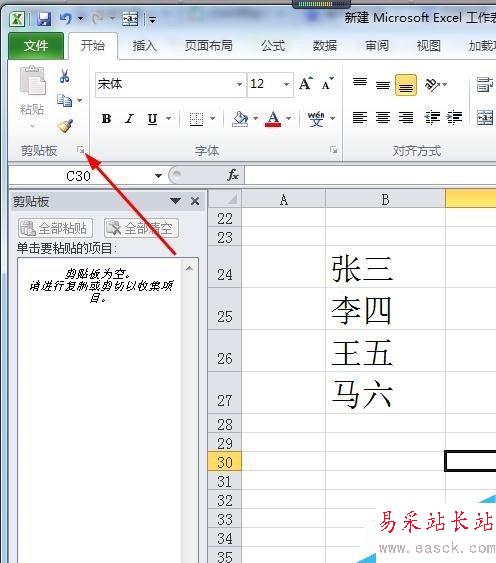This screenshot has height=563, width=496.
Task: Open the Borders dropdown arrow
Action: [213, 118]
